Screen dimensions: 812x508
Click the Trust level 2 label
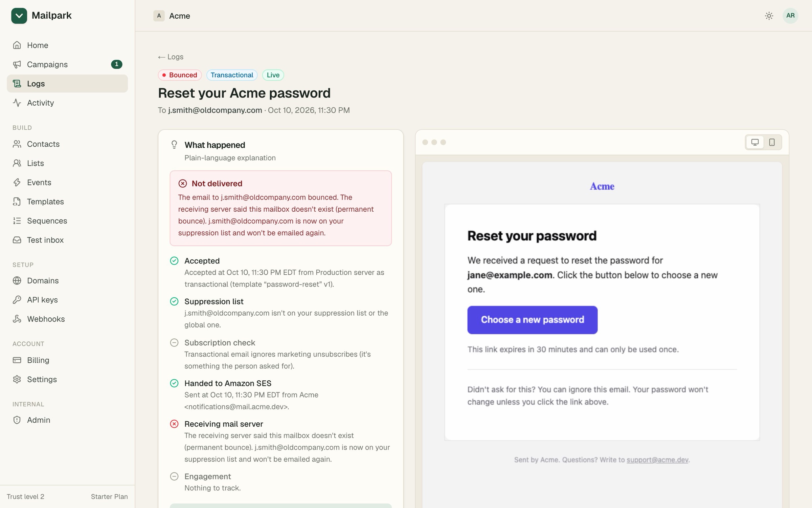(x=25, y=497)
